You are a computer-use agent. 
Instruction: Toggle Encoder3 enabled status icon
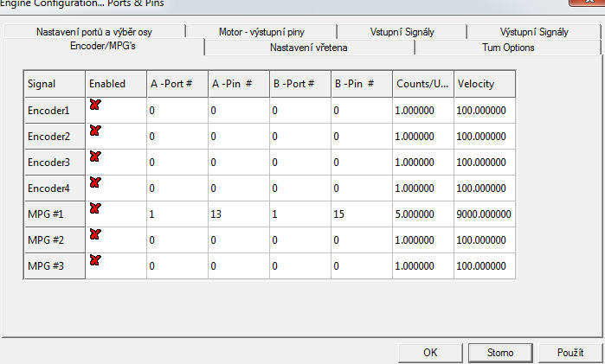coord(95,156)
